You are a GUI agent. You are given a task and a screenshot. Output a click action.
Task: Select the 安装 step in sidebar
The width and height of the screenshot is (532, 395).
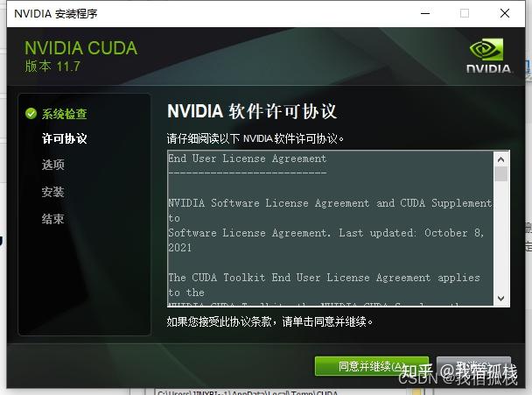pyautogui.click(x=52, y=192)
